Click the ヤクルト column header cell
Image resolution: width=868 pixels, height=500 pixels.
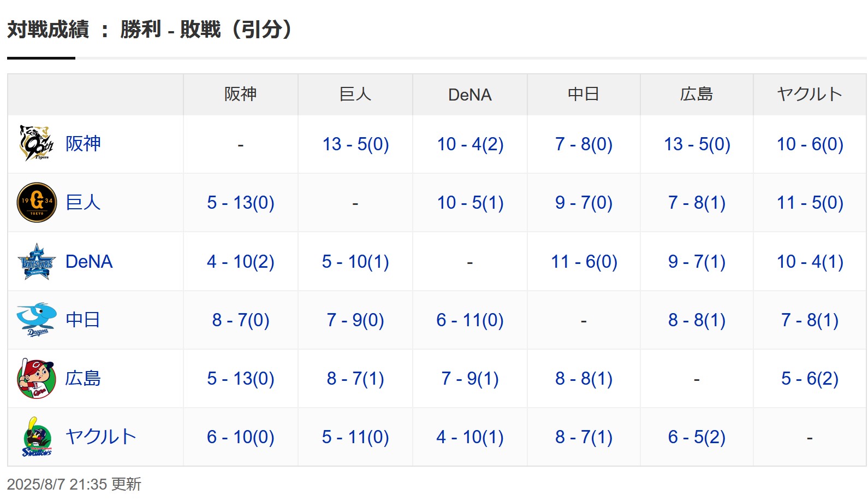pos(810,95)
